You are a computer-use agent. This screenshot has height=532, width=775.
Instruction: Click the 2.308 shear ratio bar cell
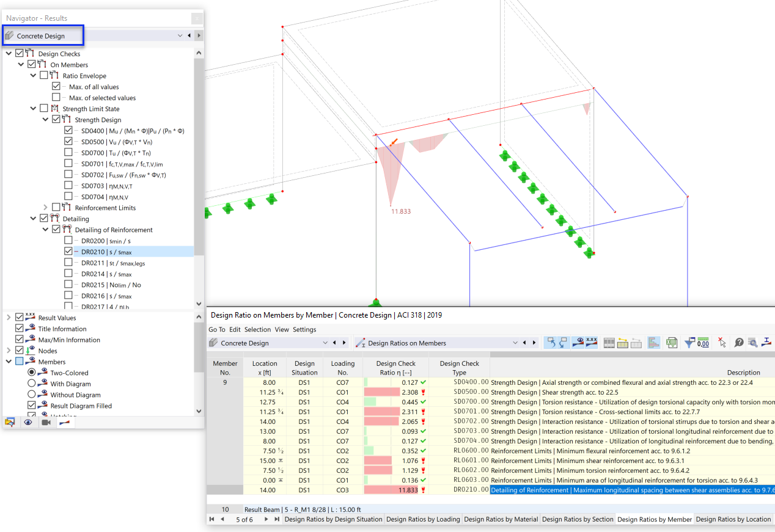[395, 392]
